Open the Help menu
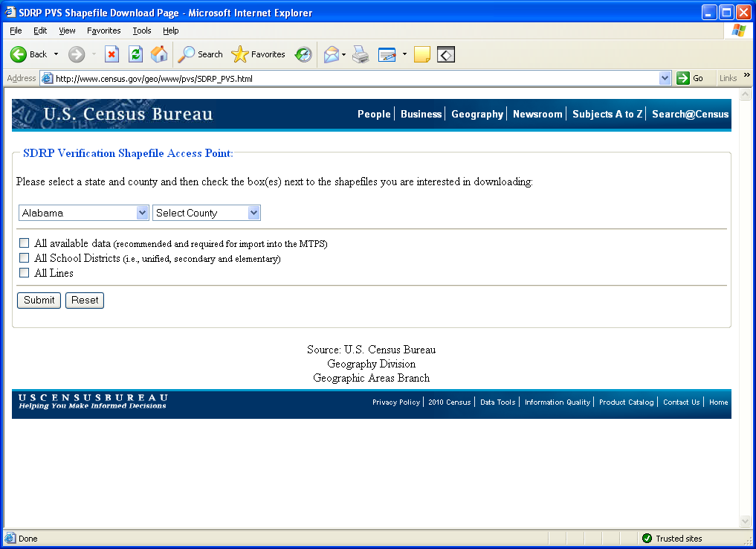The width and height of the screenshot is (756, 549). (x=171, y=30)
